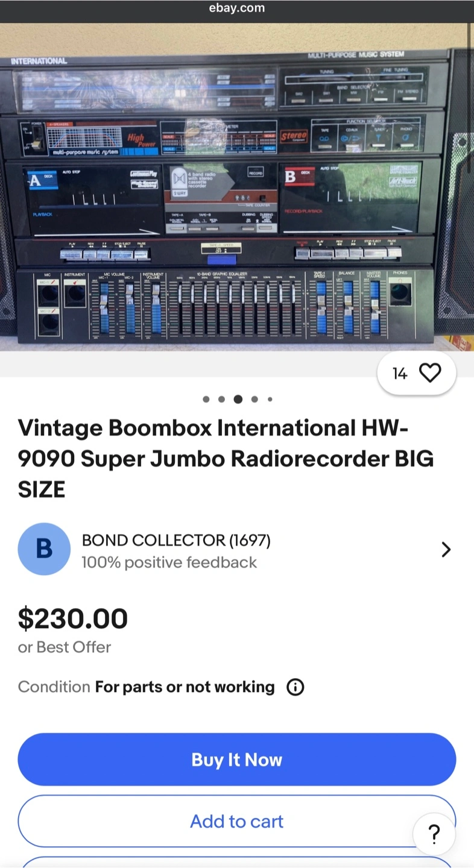Jump to first photo carousel dot

206,399
